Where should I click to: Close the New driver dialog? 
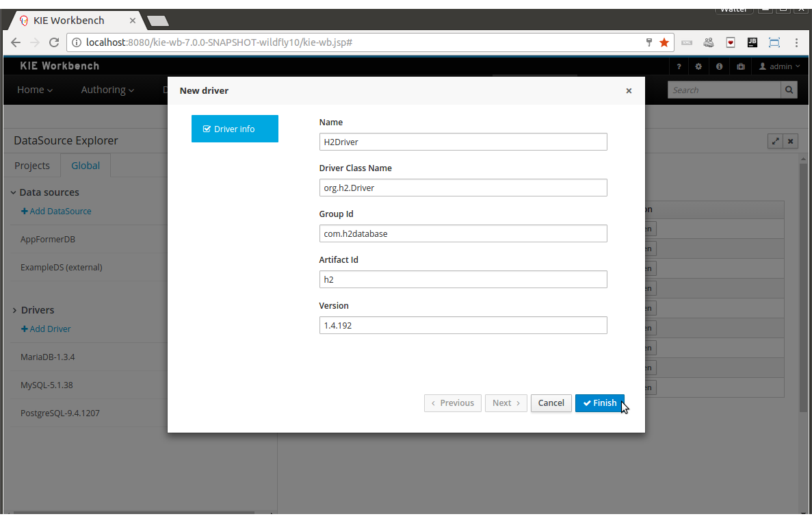pos(629,90)
